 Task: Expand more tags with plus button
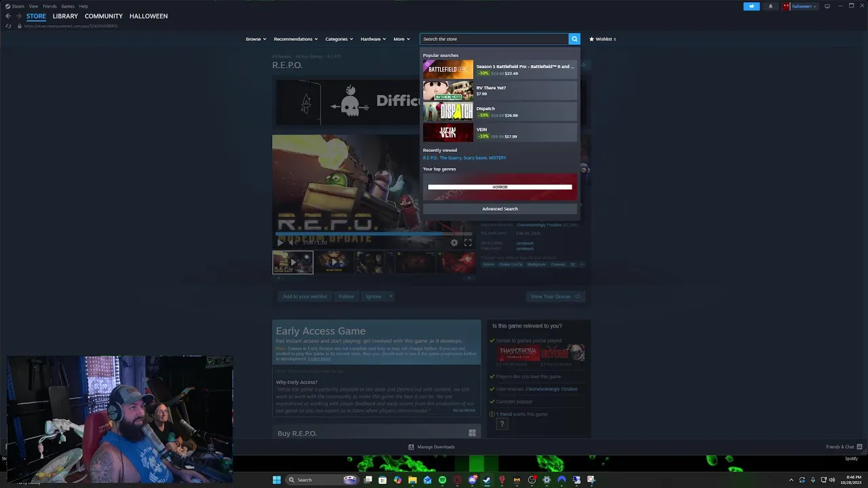(581, 264)
